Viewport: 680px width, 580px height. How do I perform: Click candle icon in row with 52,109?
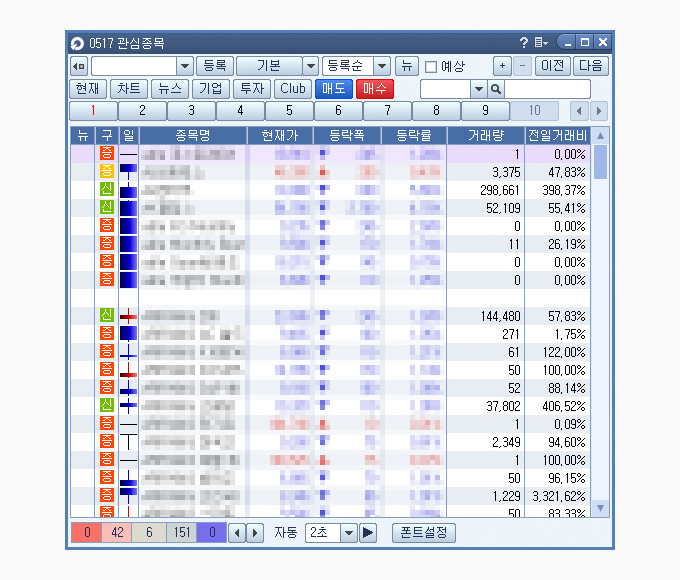coord(128,208)
